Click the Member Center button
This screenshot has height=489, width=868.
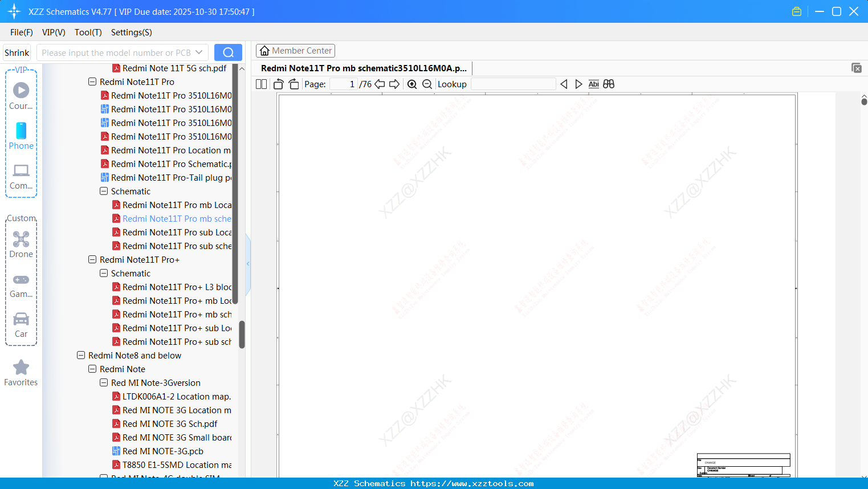[x=295, y=51]
